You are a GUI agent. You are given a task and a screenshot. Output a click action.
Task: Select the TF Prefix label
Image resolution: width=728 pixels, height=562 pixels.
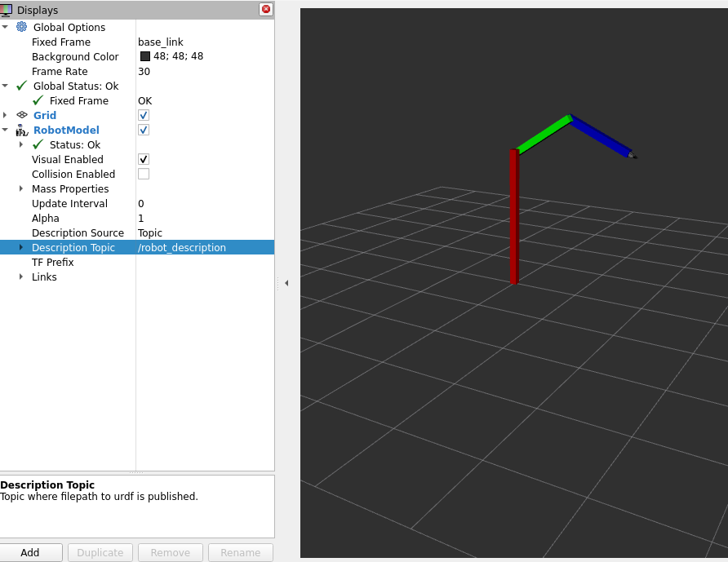pyautogui.click(x=52, y=262)
